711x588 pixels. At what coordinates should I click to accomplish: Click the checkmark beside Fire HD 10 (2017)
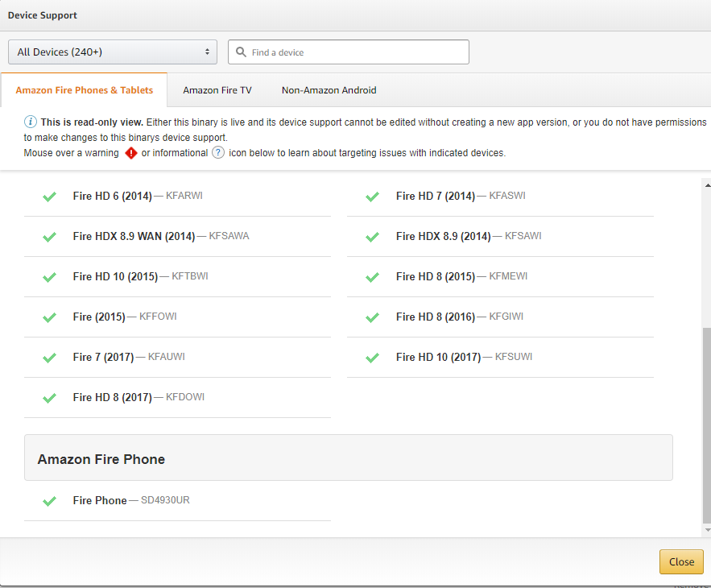(372, 358)
